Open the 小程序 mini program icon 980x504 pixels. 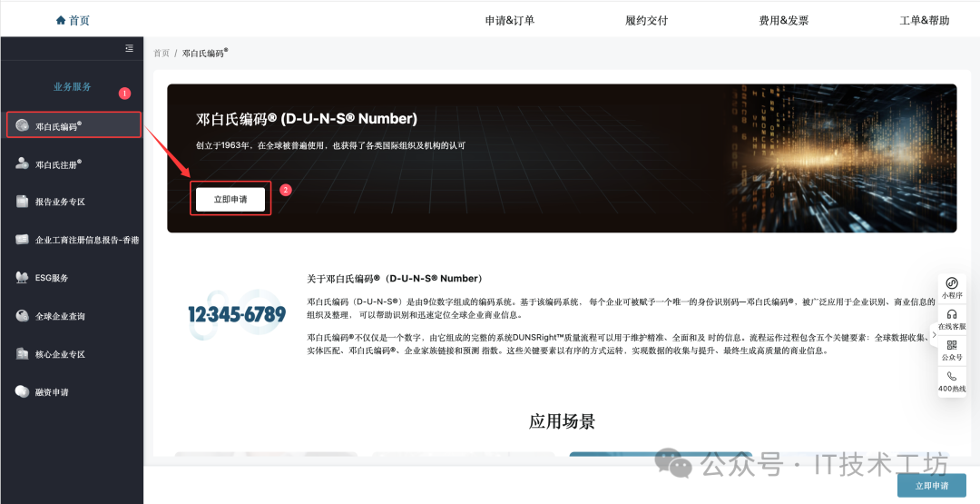tap(952, 283)
